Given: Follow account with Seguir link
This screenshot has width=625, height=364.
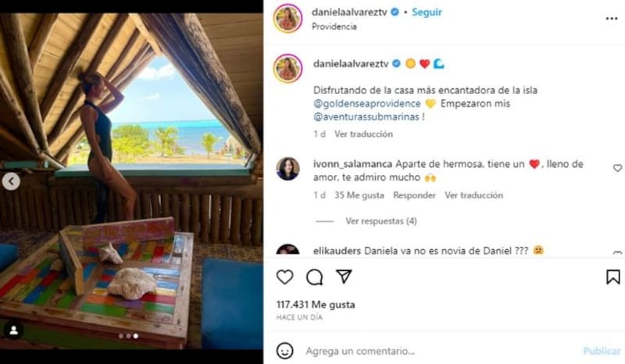Looking at the screenshot, I should (427, 12).
